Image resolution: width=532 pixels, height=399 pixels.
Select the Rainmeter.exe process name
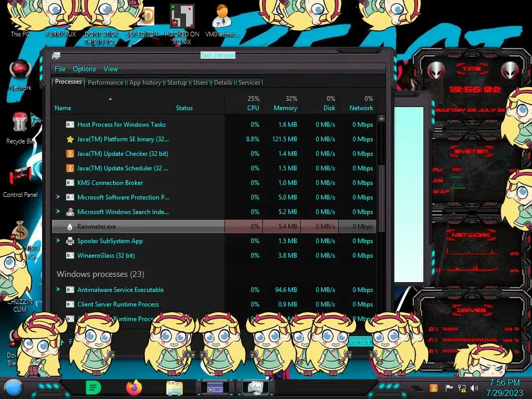point(97,227)
